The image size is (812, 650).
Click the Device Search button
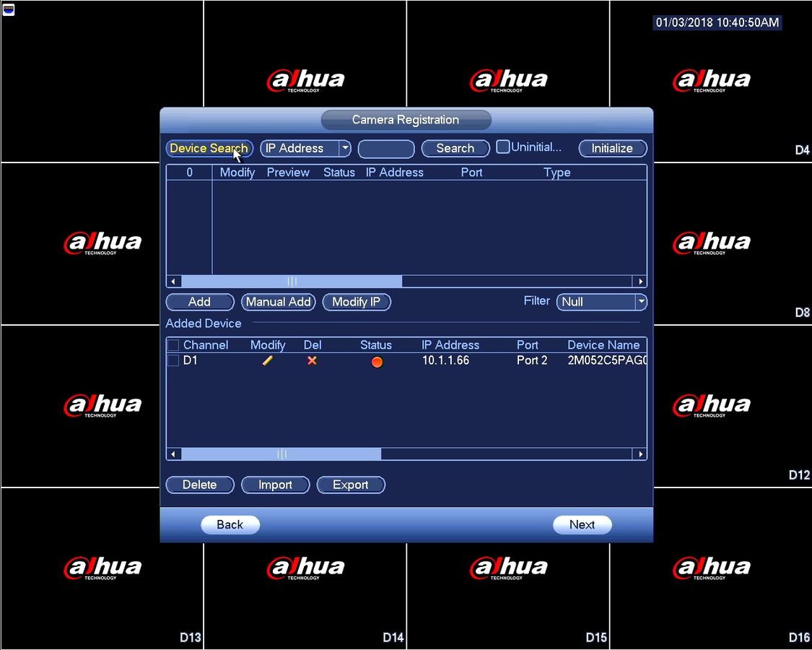click(x=209, y=148)
